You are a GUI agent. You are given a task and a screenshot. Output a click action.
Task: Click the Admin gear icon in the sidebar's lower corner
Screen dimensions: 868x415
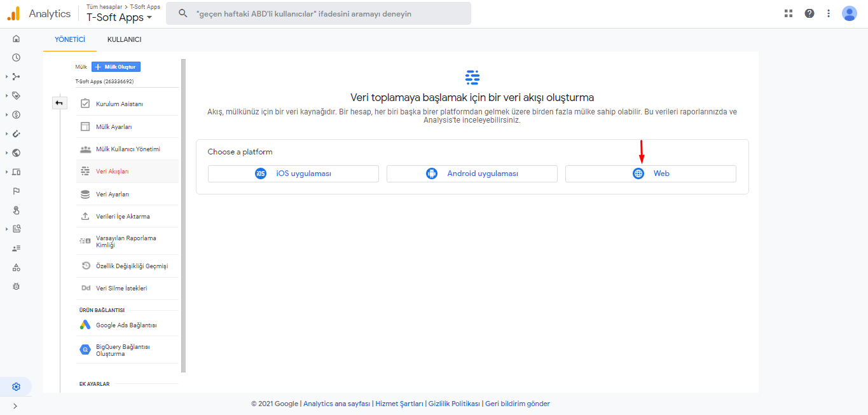[16, 386]
